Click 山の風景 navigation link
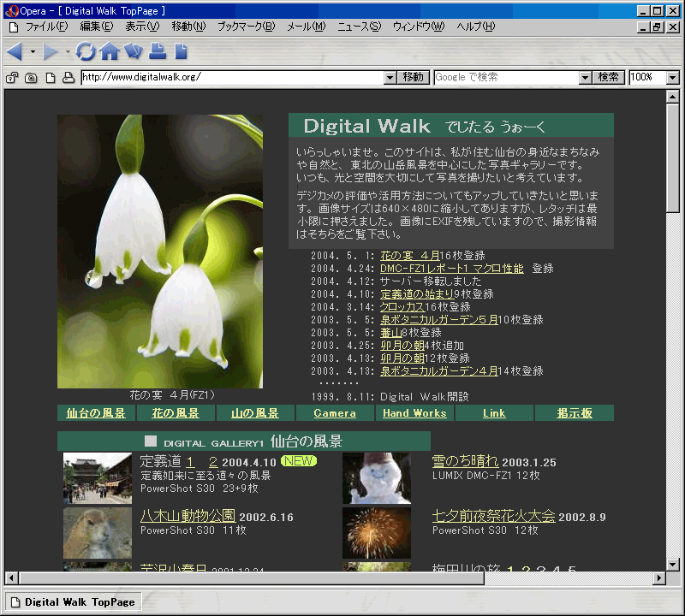The width and height of the screenshot is (685, 616). (x=254, y=413)
